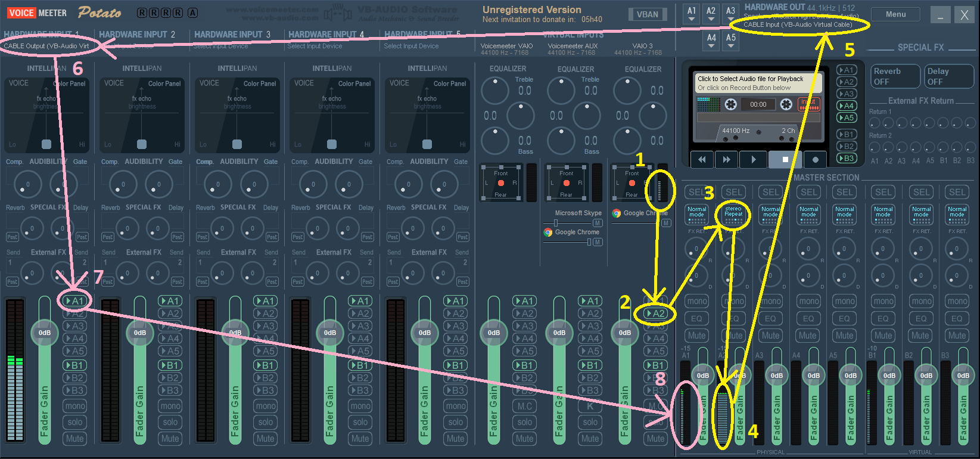This screenshot has height=459, width=980.
Task: Click the stereo Repeat mode on bus A2
Action: pyautogui.click(x=733, y=215)
